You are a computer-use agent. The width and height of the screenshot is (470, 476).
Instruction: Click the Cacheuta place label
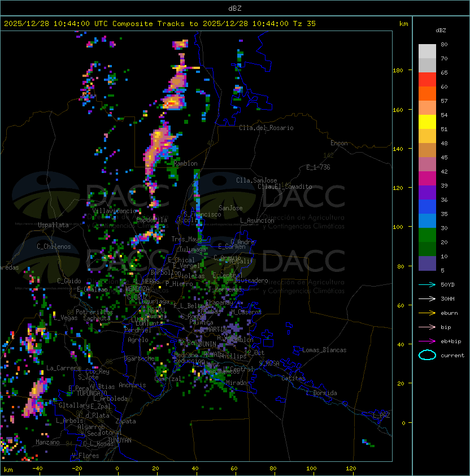pyautogui.click(x=97, y=318)
